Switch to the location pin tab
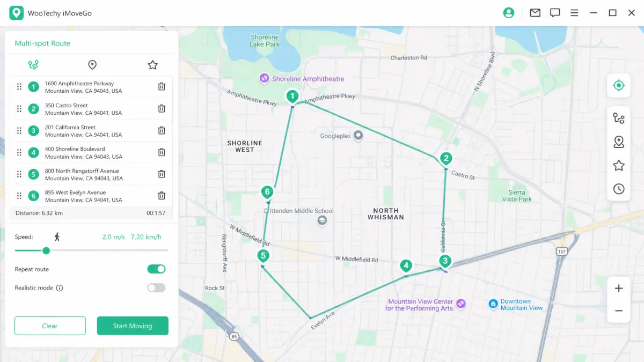The height and width of the screenshot is (362, 644). [92, 65]
